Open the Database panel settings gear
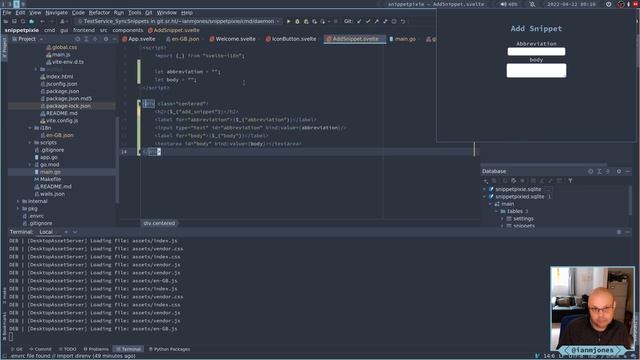 pyautogui.click(x=619, y=171)
